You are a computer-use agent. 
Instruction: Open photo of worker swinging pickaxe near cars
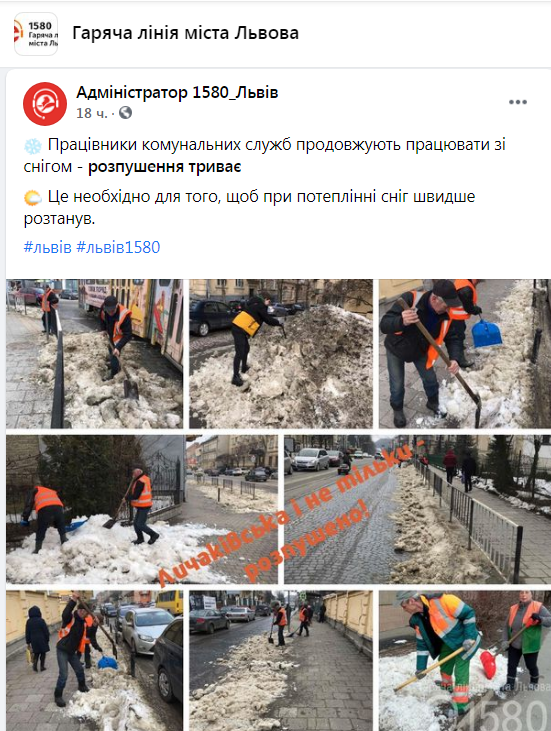pos(95,660)
